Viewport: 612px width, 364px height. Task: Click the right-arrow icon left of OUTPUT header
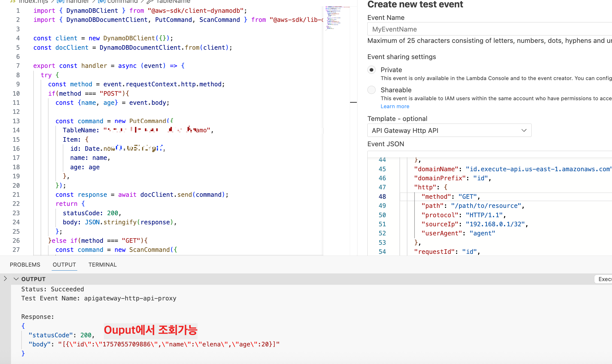pos(5,279)
